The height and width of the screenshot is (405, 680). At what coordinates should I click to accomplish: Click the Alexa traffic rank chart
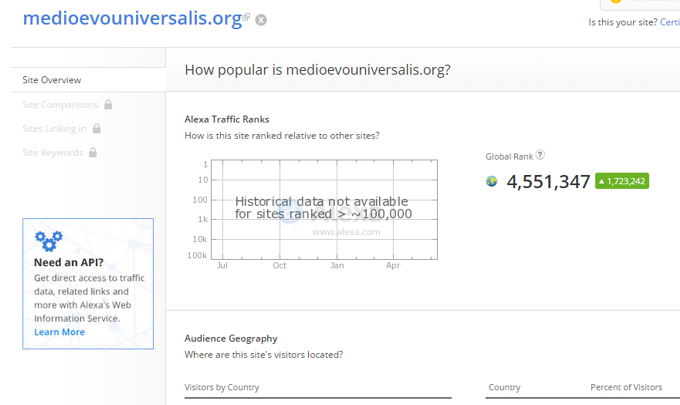pyautogui.click(x=324, y=210)
